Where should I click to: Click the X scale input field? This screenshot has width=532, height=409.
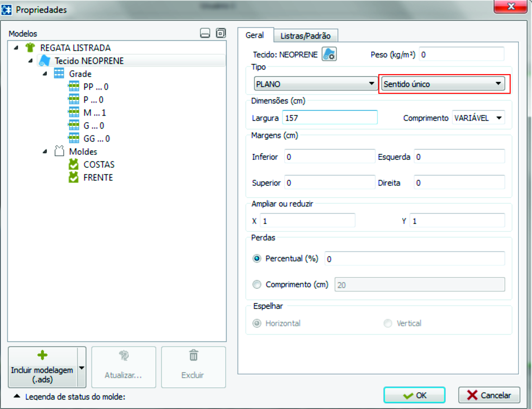click(x=307, y=220)
